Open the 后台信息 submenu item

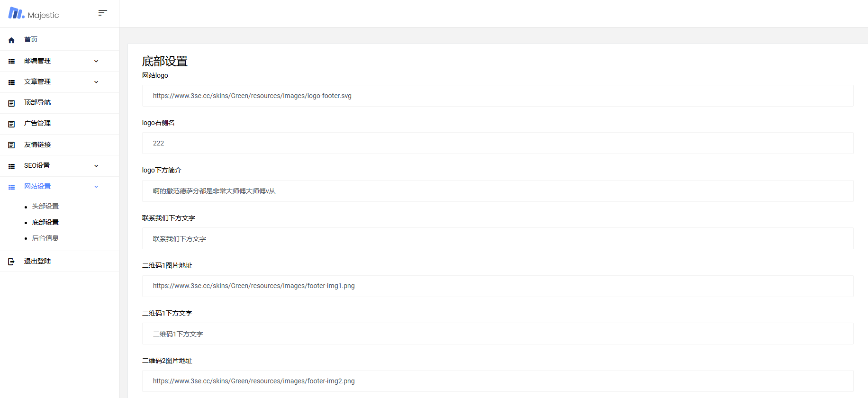click(x=45, y=238)
